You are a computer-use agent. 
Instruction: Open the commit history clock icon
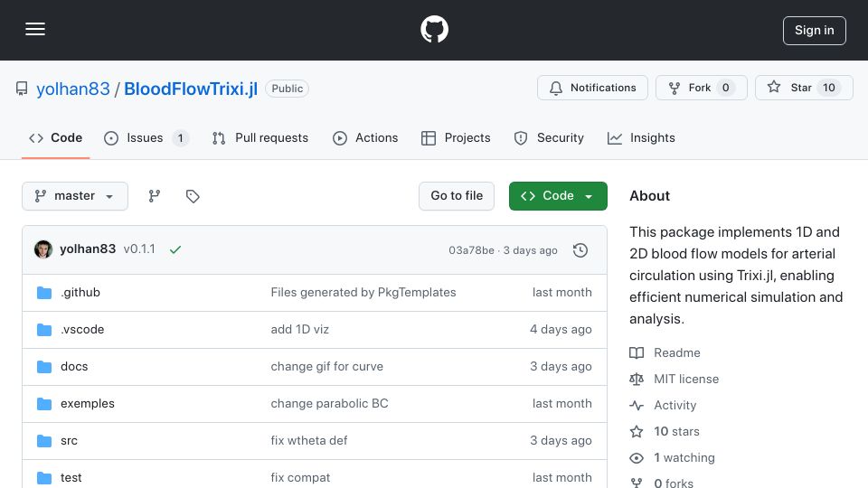click(x=580, y=250)
